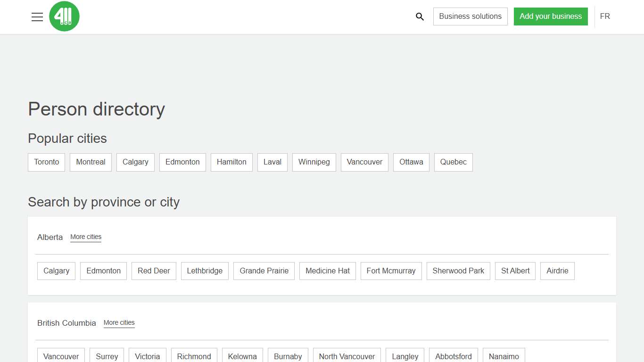Choose Fort Mcmurray in Alberta list
Screen dimensions: 644x362
391,271
